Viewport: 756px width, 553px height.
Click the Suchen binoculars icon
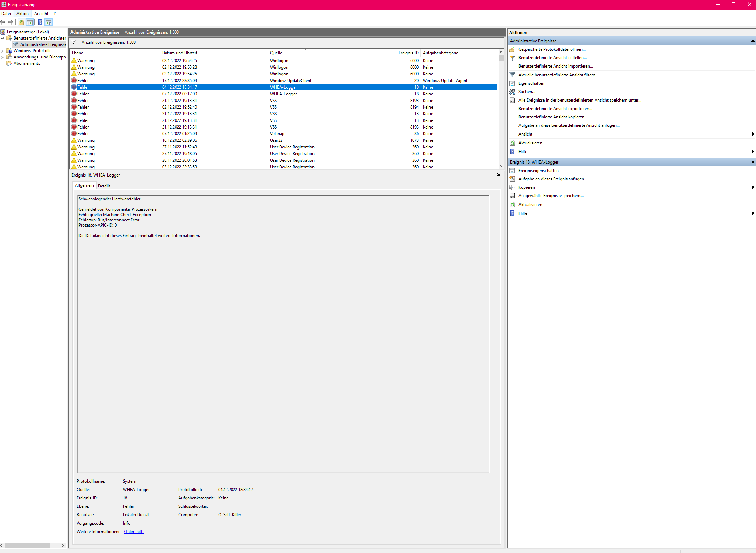click(512, 92)
